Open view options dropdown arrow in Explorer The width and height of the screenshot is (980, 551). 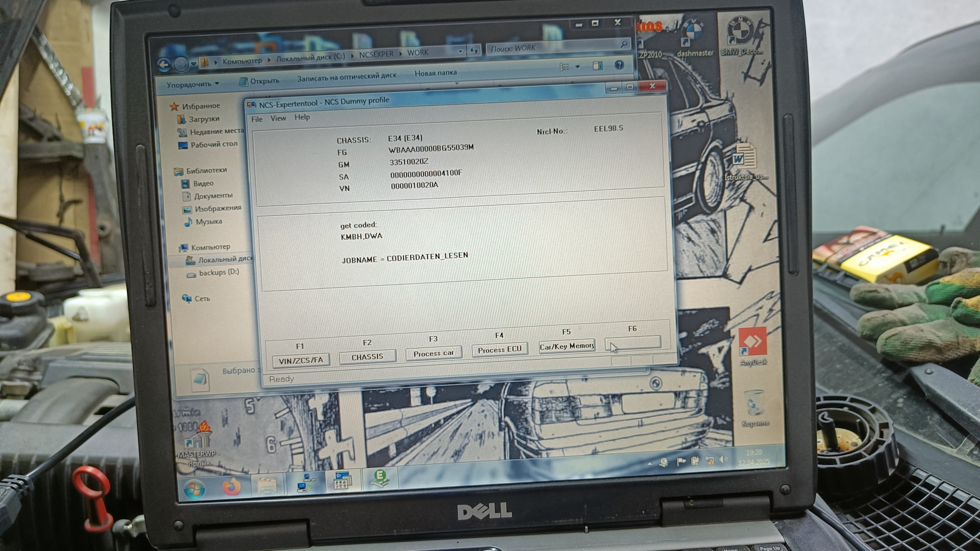(577, 67)
